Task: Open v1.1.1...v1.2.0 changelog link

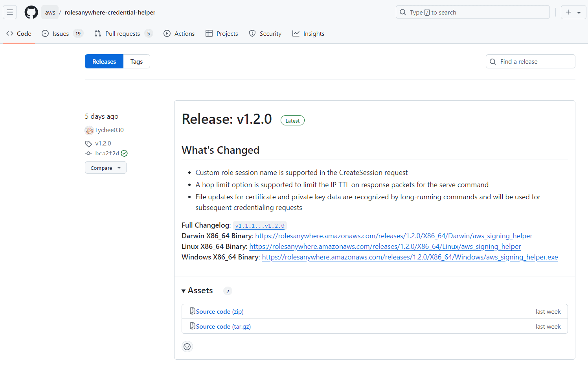Action: [x=260, y=226]
